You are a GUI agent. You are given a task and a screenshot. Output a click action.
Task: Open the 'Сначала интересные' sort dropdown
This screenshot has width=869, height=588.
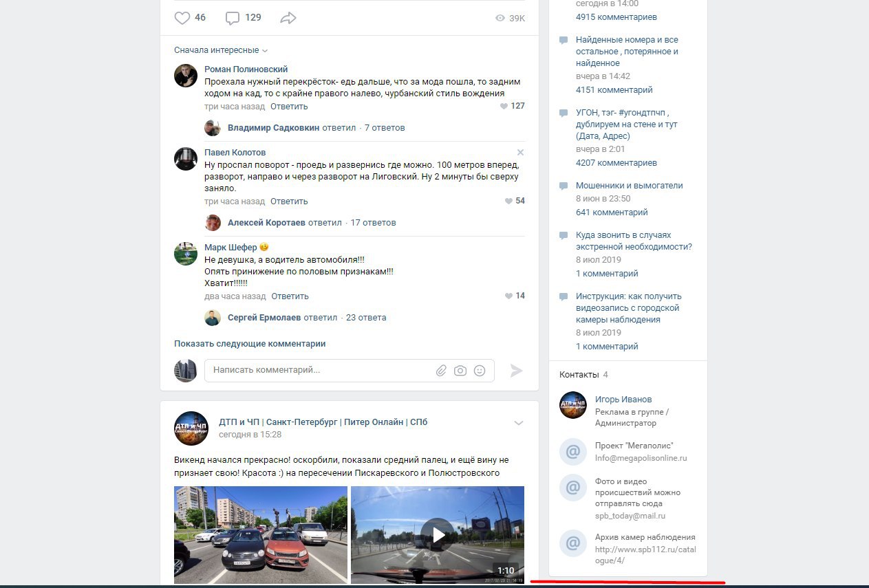[221, 50]
